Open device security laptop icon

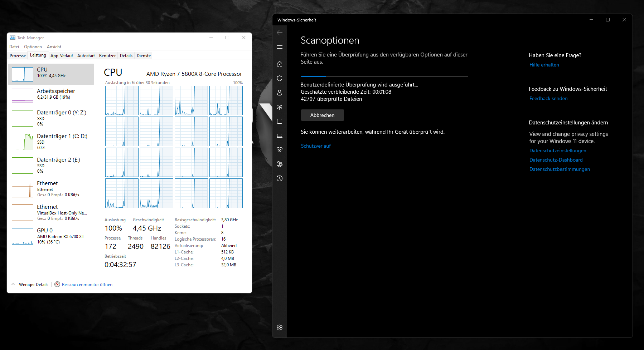coord(280,135)
